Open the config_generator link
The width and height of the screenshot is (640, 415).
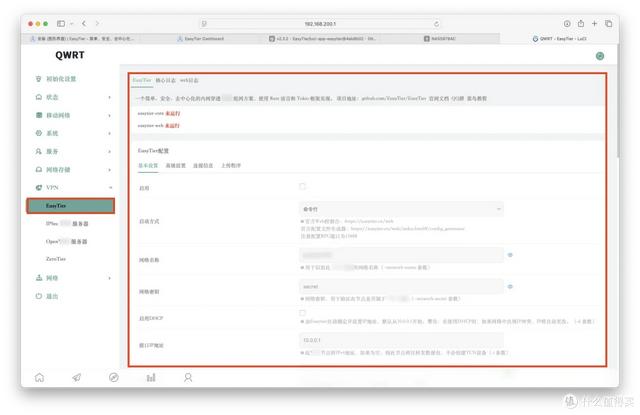click(407, 229)
